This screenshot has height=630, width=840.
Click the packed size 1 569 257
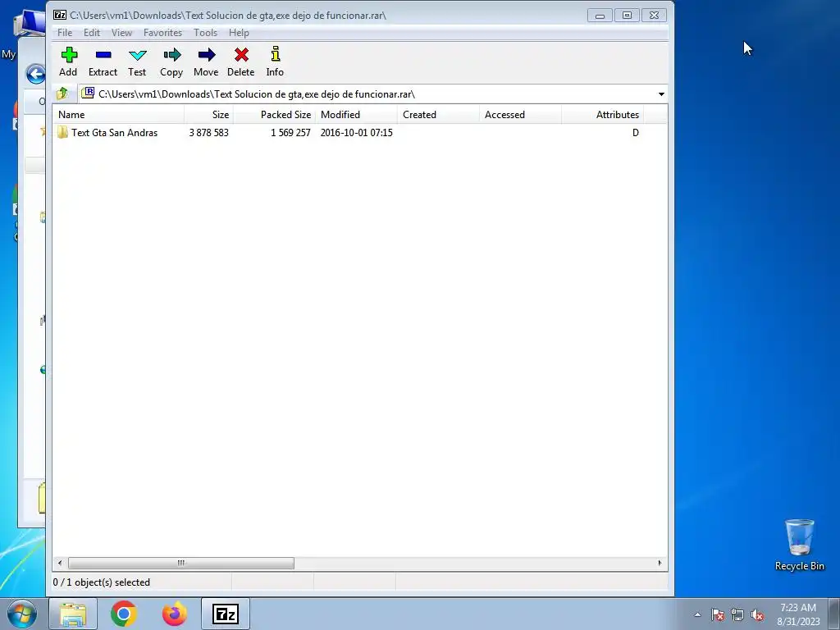290,132
